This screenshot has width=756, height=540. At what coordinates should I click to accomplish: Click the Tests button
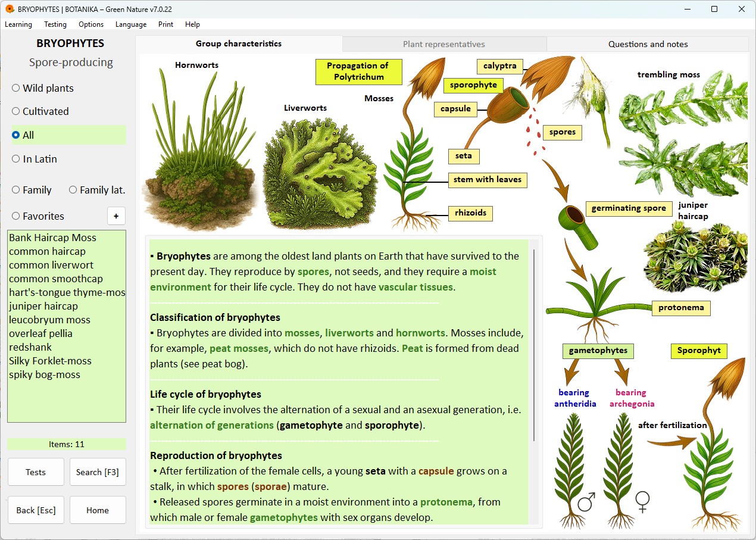pos(36,472)
